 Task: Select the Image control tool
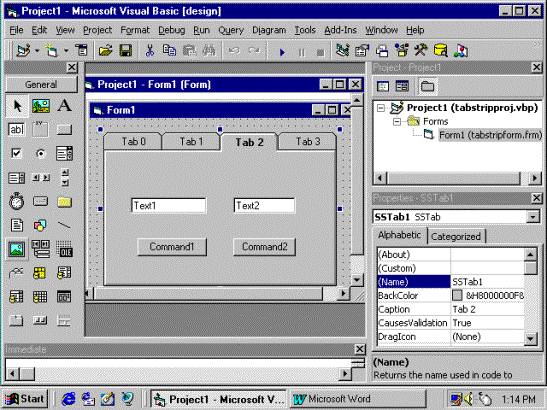[17, 249]
